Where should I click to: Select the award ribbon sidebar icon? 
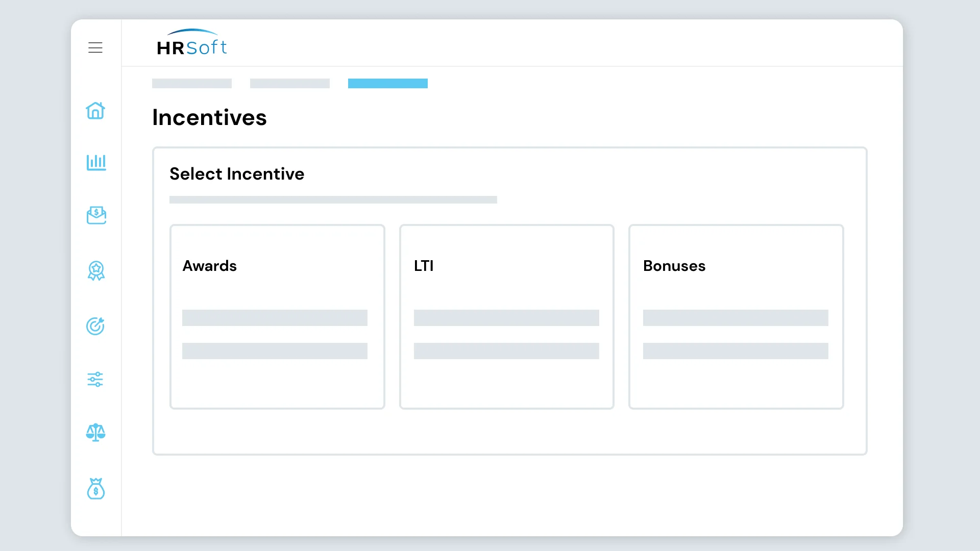[96, 271]
